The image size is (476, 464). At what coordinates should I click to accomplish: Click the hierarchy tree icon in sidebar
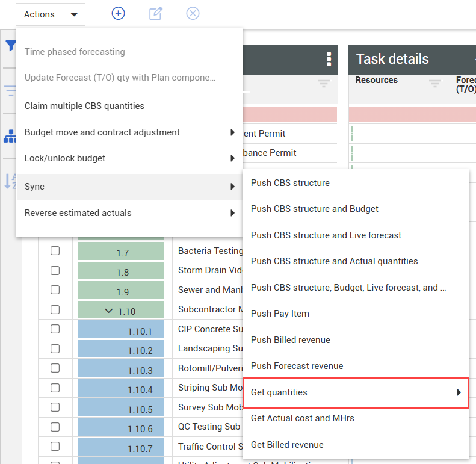(10, 137)
